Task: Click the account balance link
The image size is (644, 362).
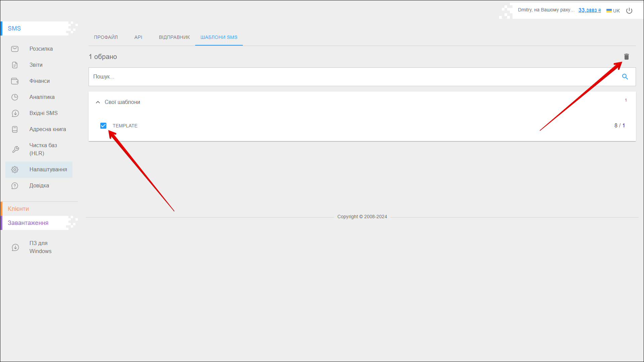Action: (x=589, y=10)
